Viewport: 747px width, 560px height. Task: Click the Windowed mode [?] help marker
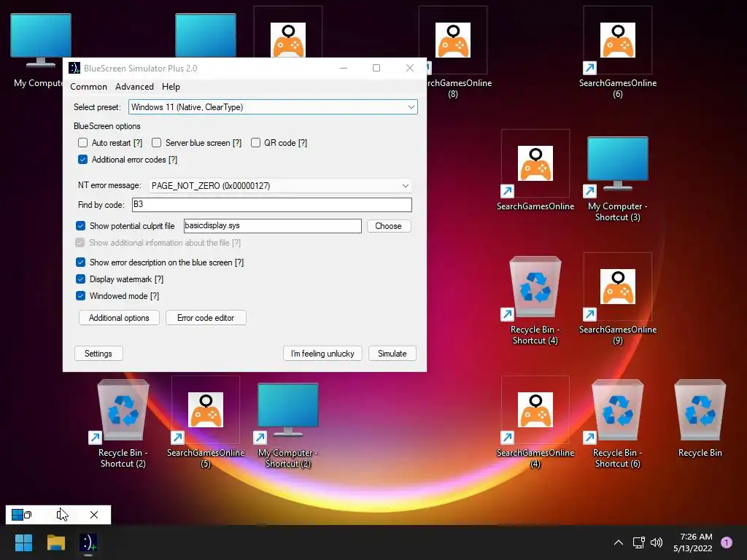(155, 296)
